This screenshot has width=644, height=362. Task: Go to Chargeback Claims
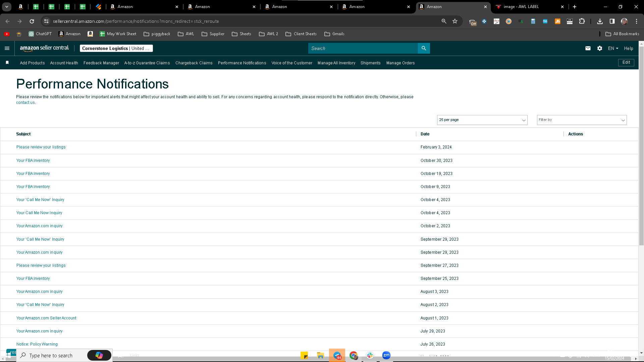point(194,63)
